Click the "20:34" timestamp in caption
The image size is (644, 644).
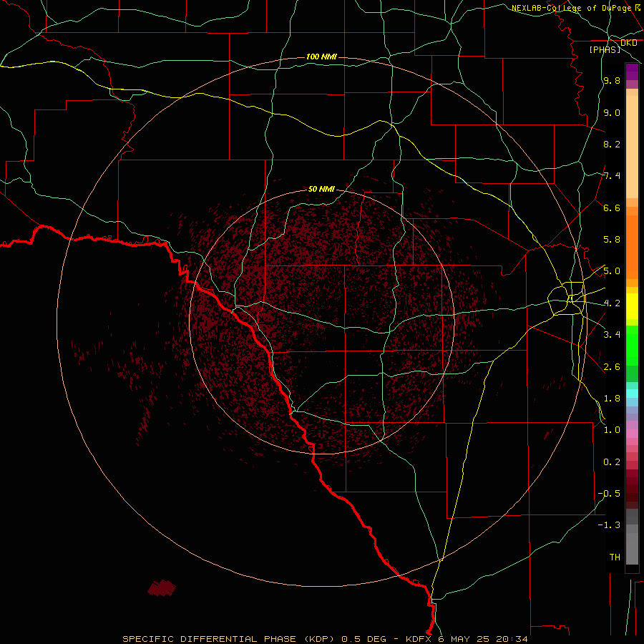512,639
